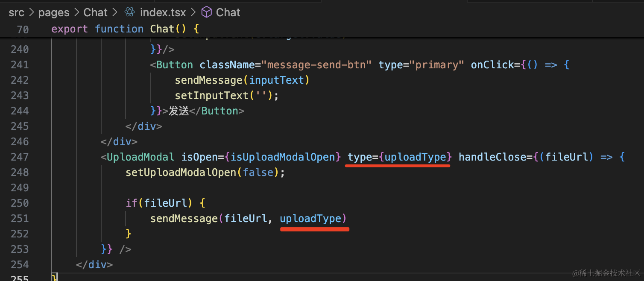Place cursor on underlined uploadType on line 251

pyautogui.click(x=310, y=219)
